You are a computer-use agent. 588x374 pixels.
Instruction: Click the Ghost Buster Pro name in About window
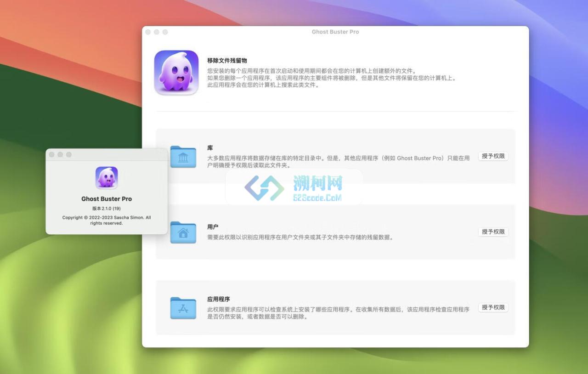point(107,199)
